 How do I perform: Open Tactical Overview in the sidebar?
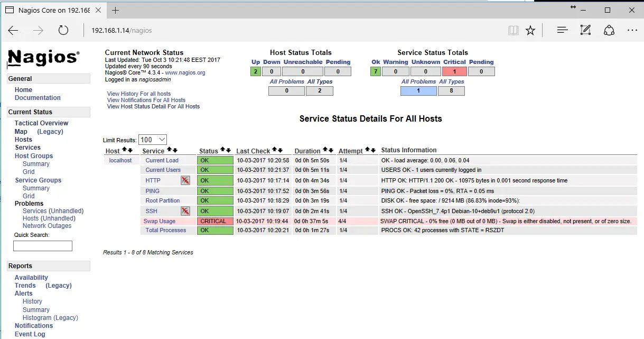[42, 123]
